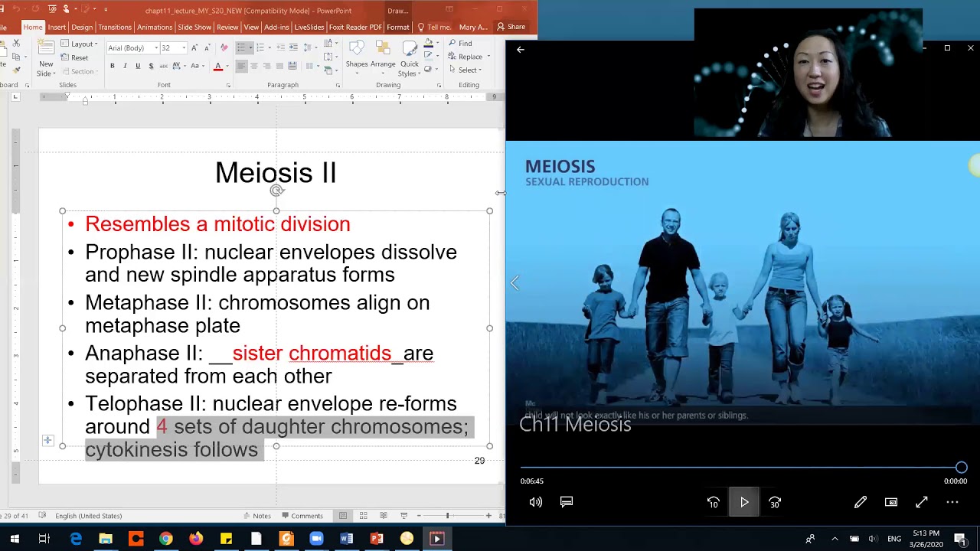This screenshot has height=551, width=980.
Task: Open the font name combo box
Action: (132, 47)
